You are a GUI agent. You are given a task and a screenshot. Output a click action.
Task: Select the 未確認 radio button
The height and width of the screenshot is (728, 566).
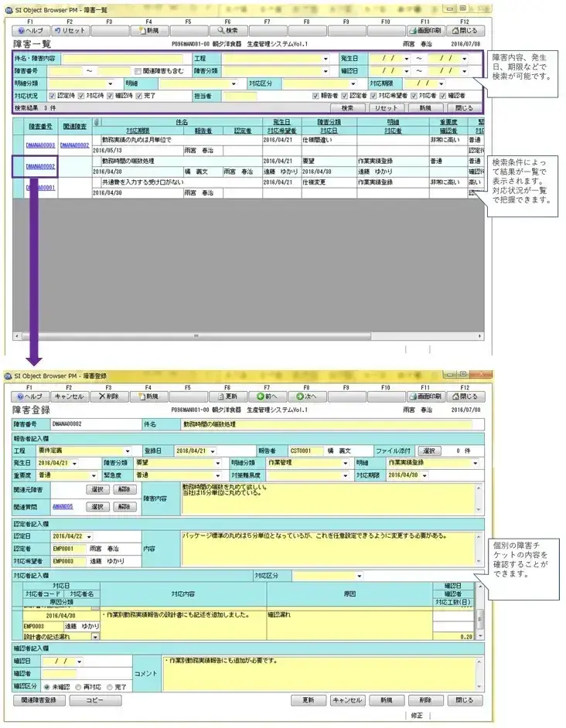(46, 687)
